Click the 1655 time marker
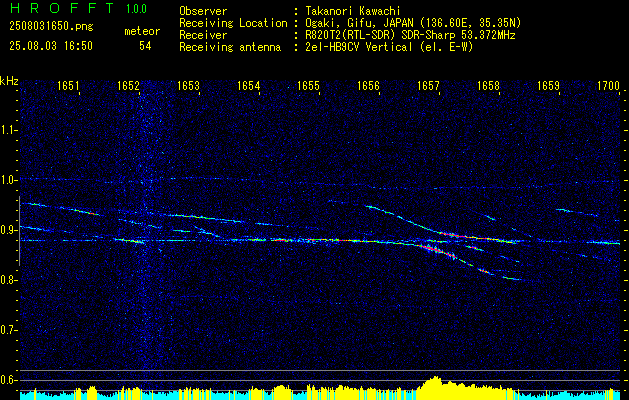The image size is (629, 400). coord(308,85)
